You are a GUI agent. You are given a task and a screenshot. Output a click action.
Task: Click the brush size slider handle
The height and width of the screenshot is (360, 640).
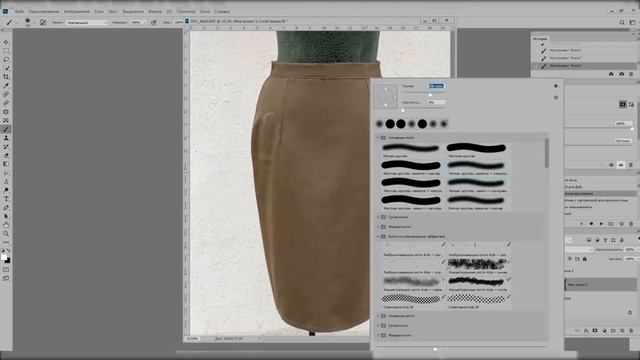tap(430, 95)
